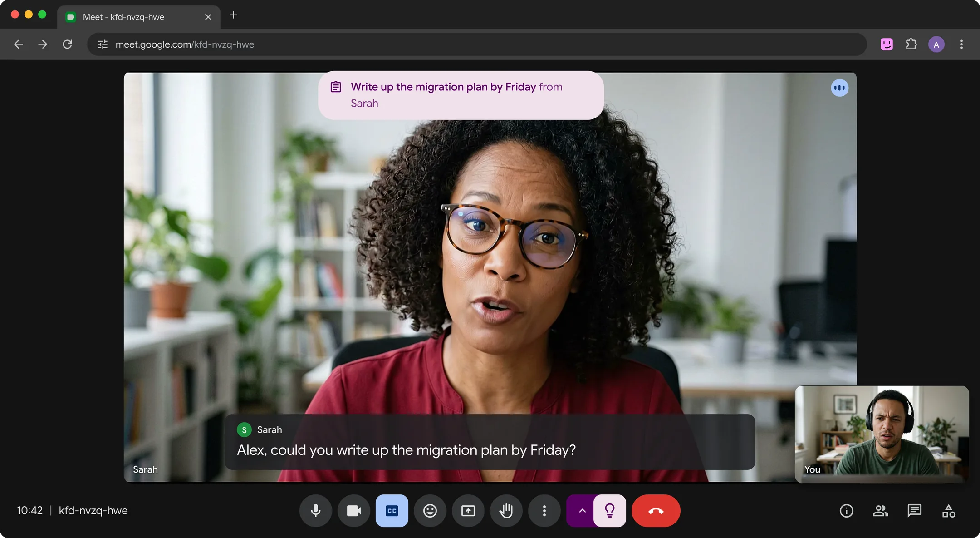Screen dimensions: 980x538
Task: Leave the call with the red button
Action: click(656, 511)
